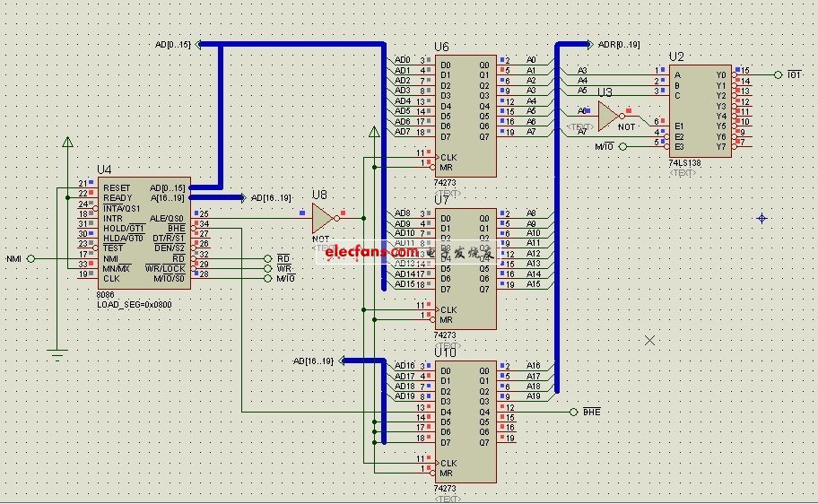The width and height of the screenshot is (818, 504).
Task: Select the RD output terminal
Action: click(x=268, y=258)
